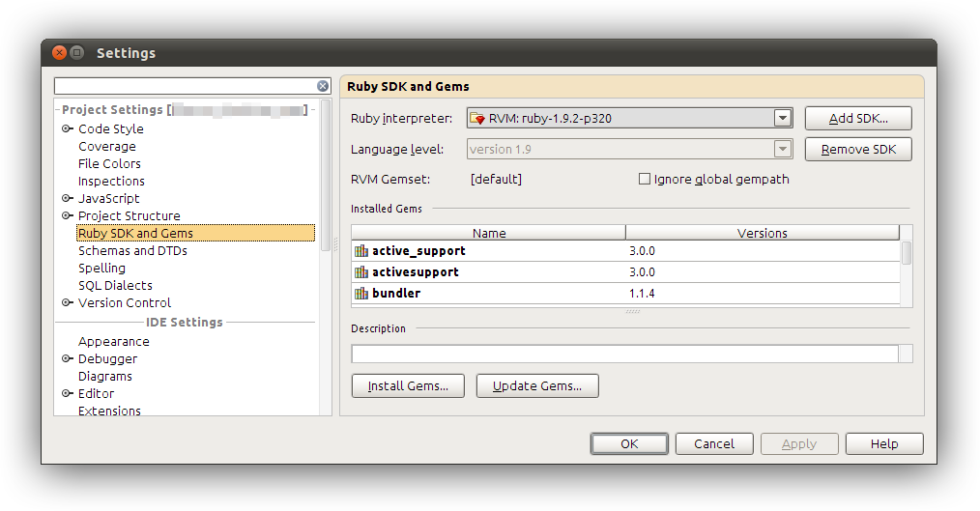
Task: Click the gem icon beside activesupport
Action: pos(361,272)
